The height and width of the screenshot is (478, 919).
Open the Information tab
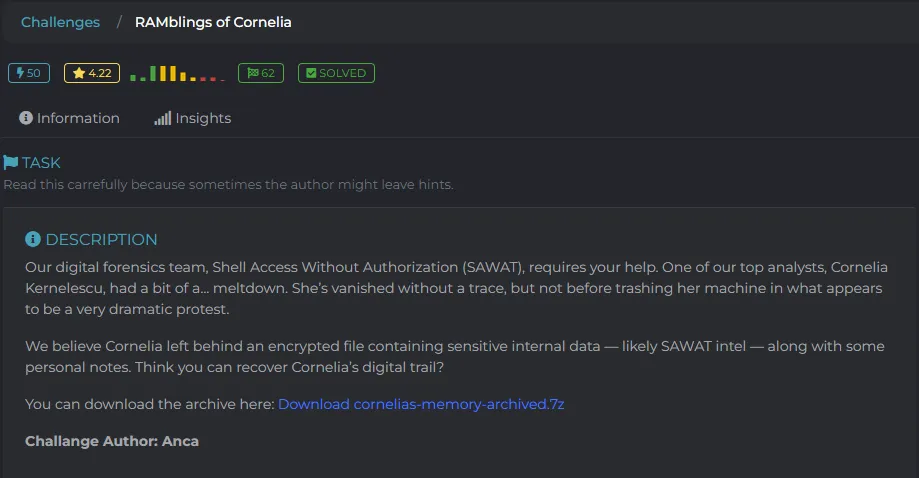tap(69, 118)
